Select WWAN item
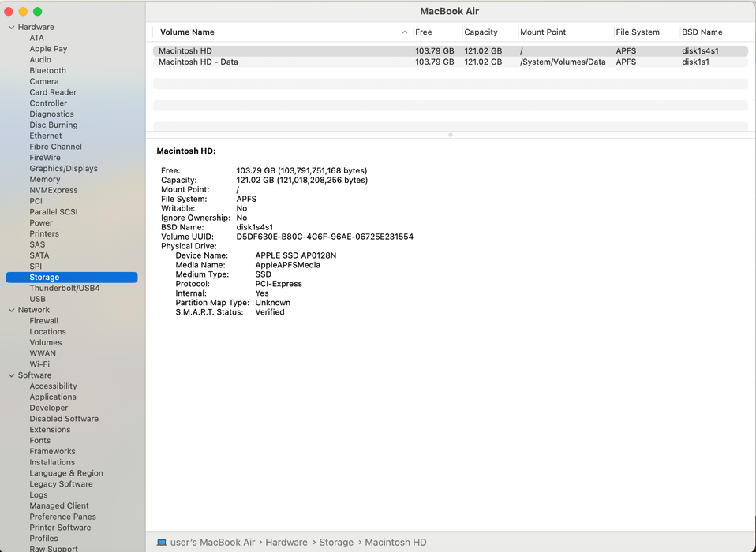This screenshot has width=756, height=552. coord(43,353)
